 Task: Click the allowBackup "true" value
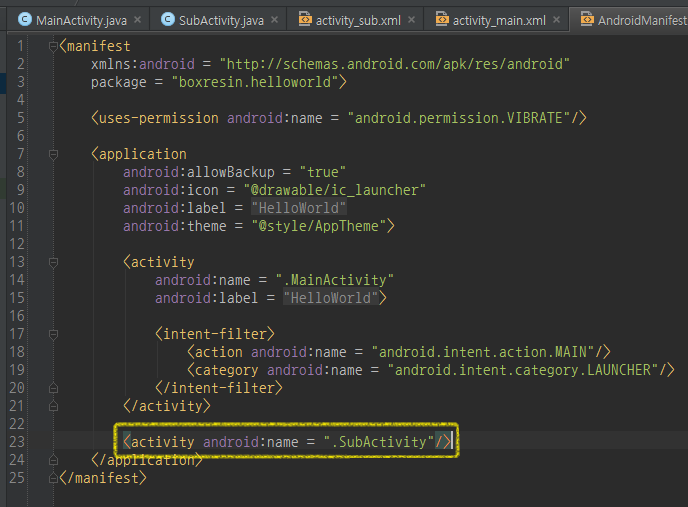tap(322, 172)
